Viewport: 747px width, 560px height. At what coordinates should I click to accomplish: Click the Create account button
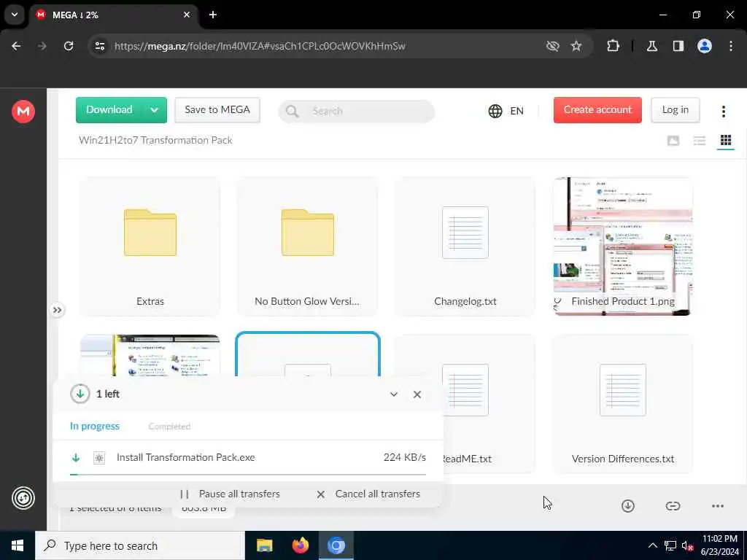[x=597, y=110]
